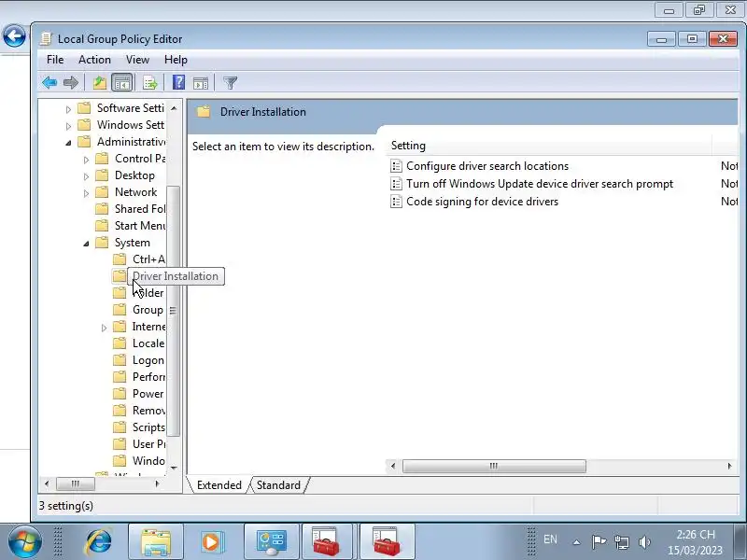Expand the Control Panel tree node
747x560 pixels.
click(86, 160)
